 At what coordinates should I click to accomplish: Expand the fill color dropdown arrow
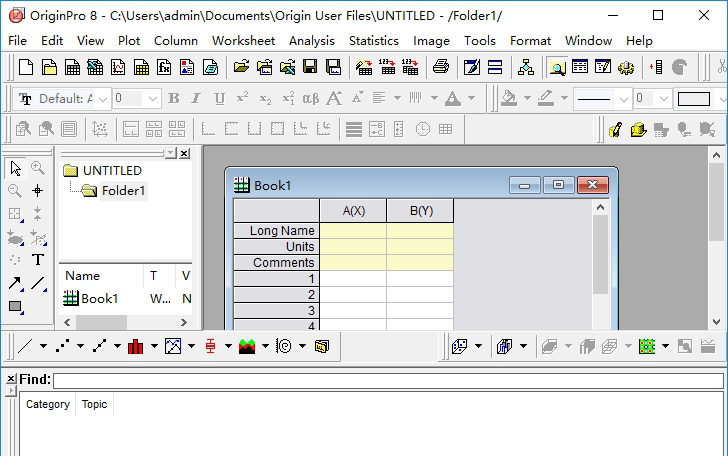(x=527, y=98)
